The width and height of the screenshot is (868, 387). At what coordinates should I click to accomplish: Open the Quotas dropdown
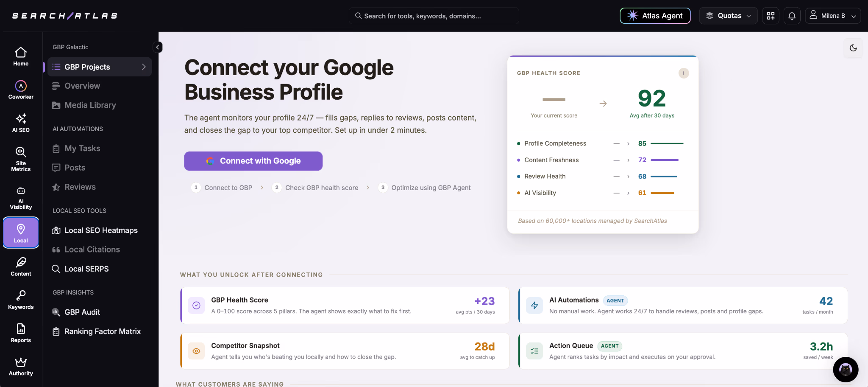click(728, 16)
